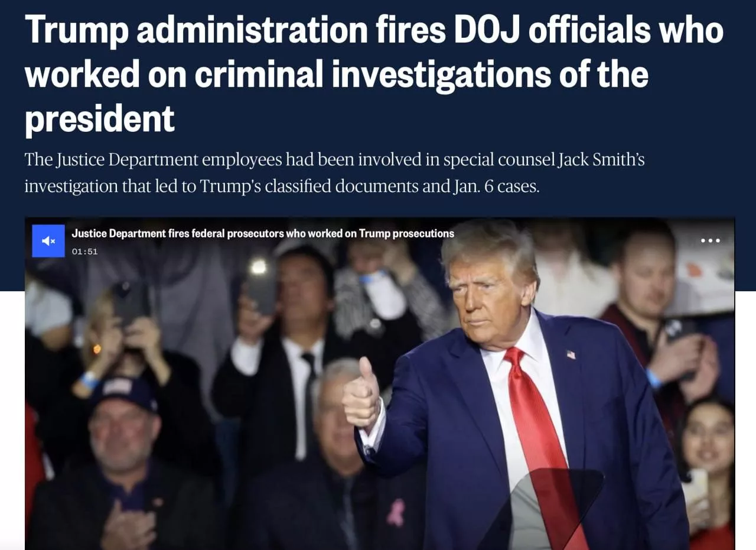This screenshot has width=756, height=550.
Task: Click the phone flashlight glow in the crowd
Action: [x=258, y=266]
